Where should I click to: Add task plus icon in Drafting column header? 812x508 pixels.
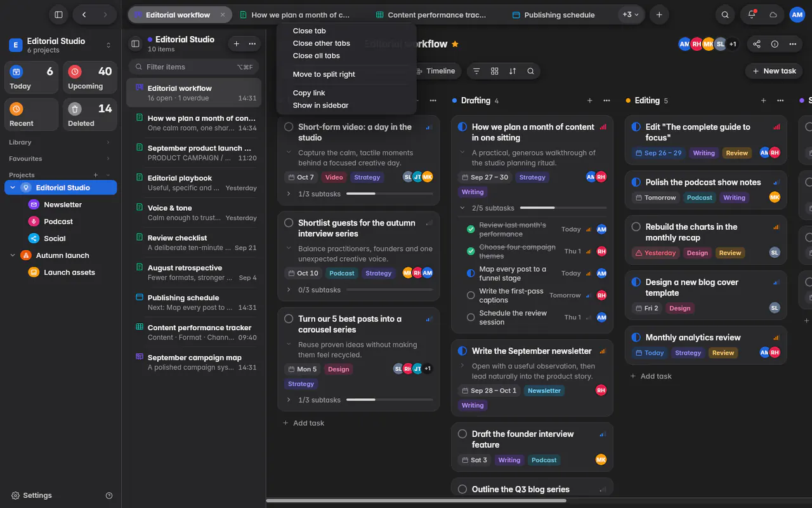click(x=590, y=100)
